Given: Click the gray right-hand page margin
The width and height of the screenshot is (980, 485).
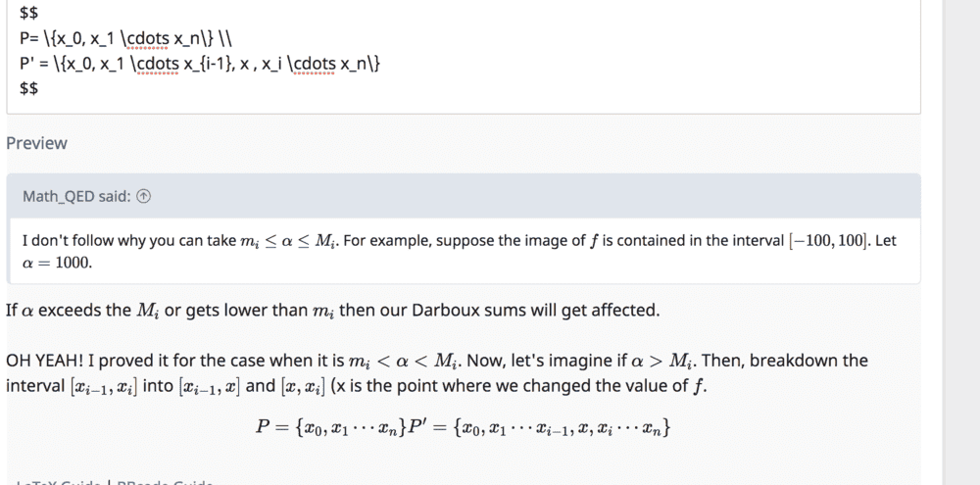Looking at the screenshot, I should (960, 245).
